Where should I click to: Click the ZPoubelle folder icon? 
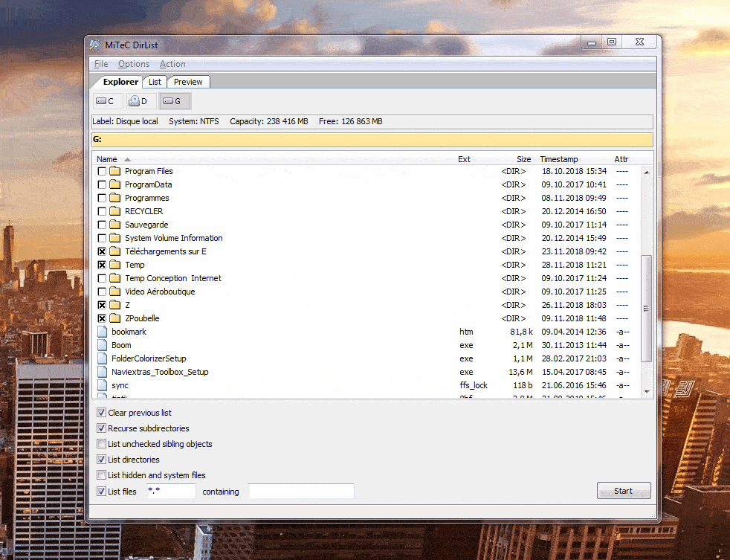click(115, 318)
